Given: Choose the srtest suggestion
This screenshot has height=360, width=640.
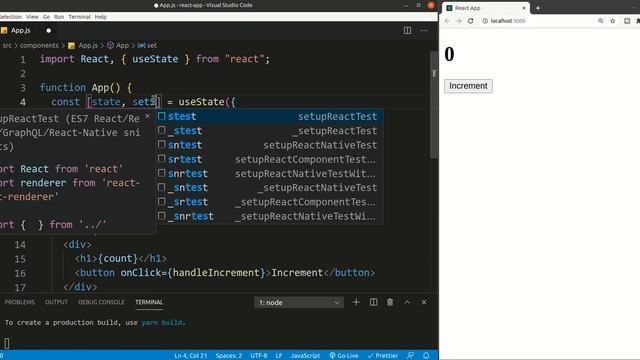Looking at the screenshot, I should tap(270, 159).
